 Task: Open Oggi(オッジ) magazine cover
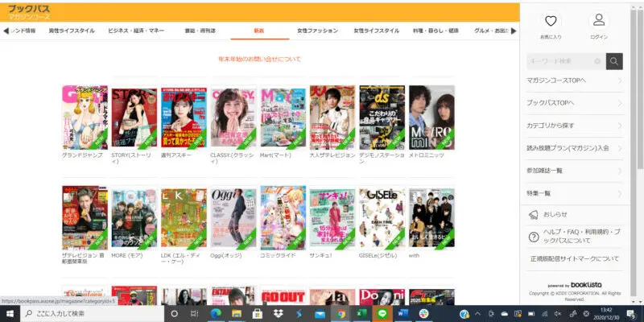click(233, 217)
